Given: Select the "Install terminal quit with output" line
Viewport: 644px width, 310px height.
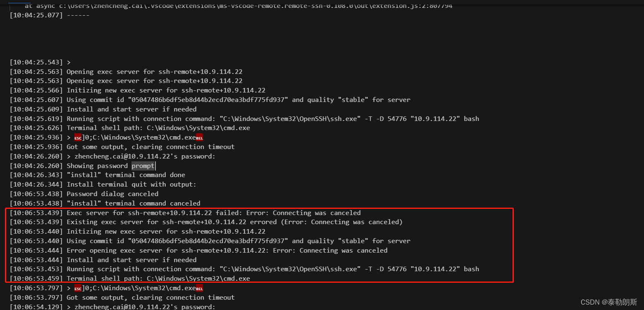Looking at the screenshot, I should 131,185.
